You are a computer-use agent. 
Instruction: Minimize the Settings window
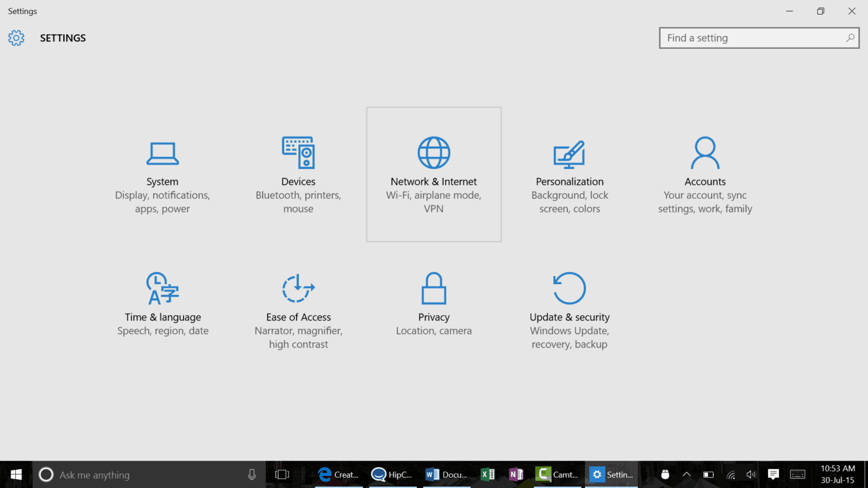point(789,11)
